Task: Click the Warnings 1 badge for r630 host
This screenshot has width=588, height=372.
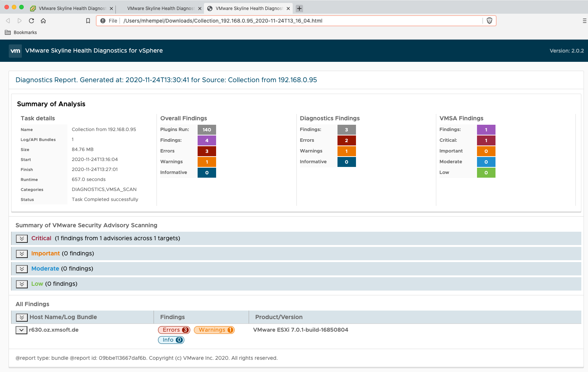Action: [x=214, y=330]
